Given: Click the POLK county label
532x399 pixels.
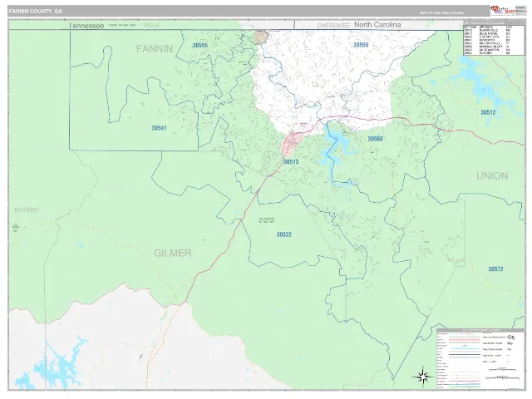Looking at the screenshot, I should (152, 26).
